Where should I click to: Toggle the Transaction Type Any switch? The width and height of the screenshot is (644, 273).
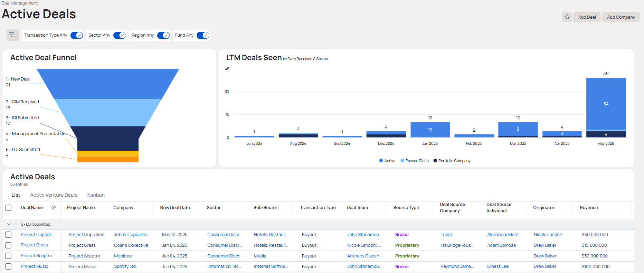pos(77,35)
